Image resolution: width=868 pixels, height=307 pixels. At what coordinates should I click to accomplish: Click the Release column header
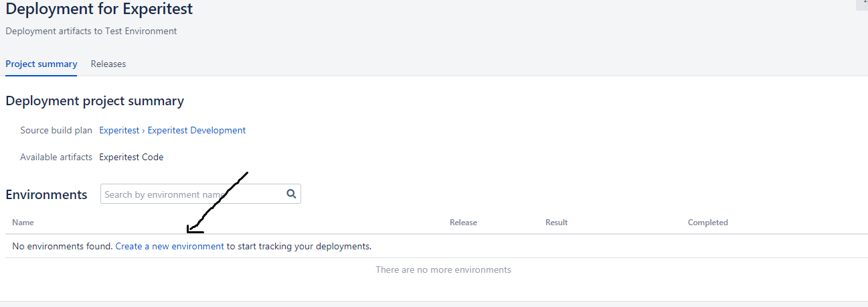pos(463,223)
